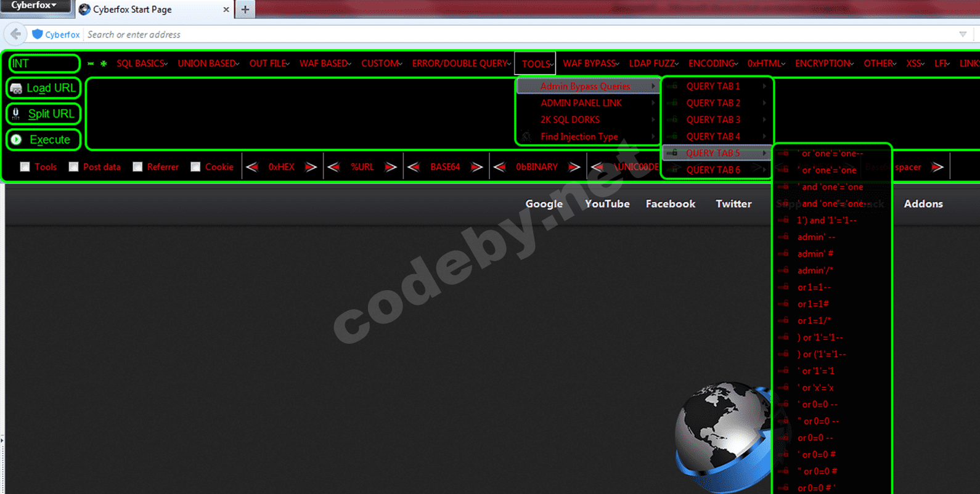The width and height of the screenshot is (980, 494).
Task: Click the green asterisk icon before SQL BASICS
Action: click(x=104, y=63)
